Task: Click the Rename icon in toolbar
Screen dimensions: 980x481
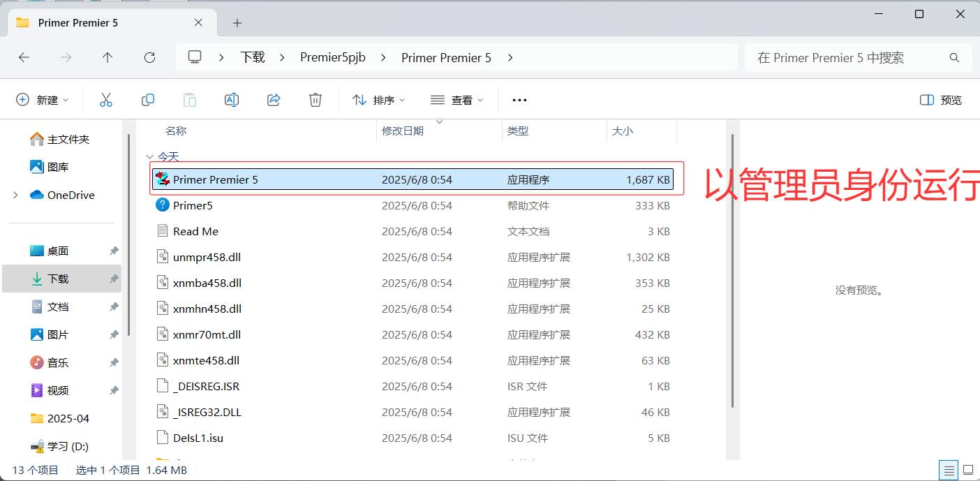Action: coord(232,100)
